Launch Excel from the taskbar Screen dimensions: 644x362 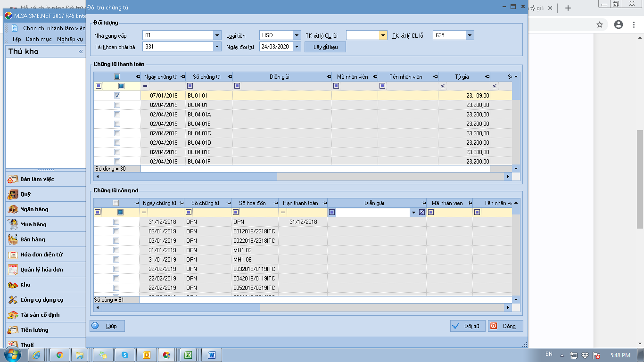(x=188, y=355)
